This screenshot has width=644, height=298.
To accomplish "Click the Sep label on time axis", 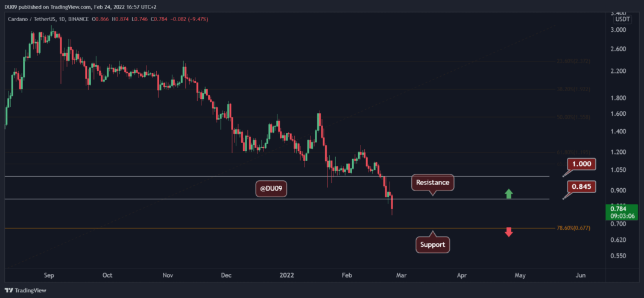I will click(x=49, y=275).
